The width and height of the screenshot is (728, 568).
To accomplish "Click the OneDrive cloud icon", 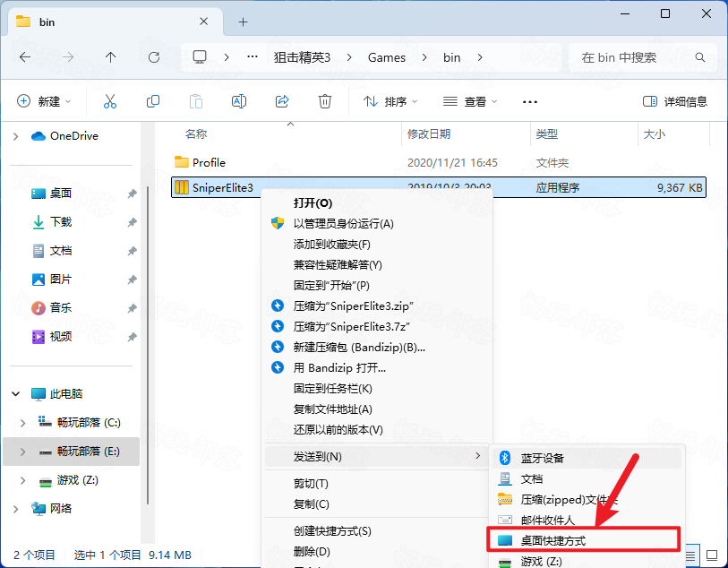I will (x=39, y=136).
